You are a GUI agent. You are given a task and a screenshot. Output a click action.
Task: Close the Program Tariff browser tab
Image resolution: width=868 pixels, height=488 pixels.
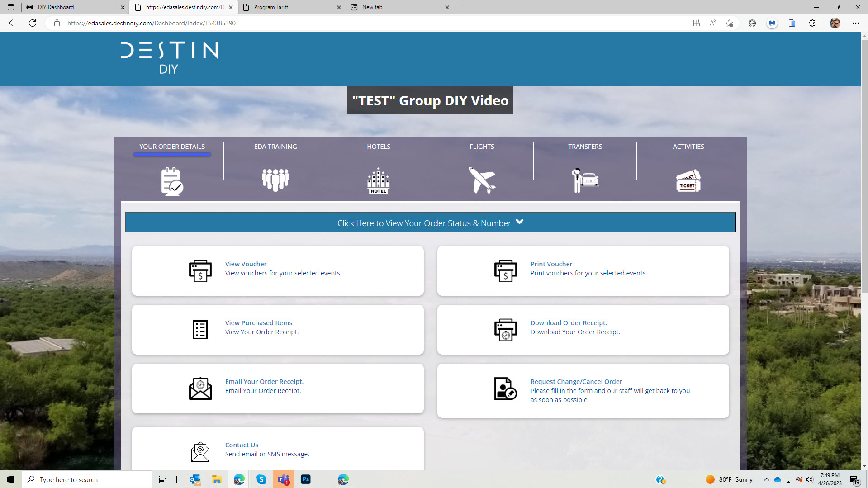pyautogui.click(x=339, y=7)
